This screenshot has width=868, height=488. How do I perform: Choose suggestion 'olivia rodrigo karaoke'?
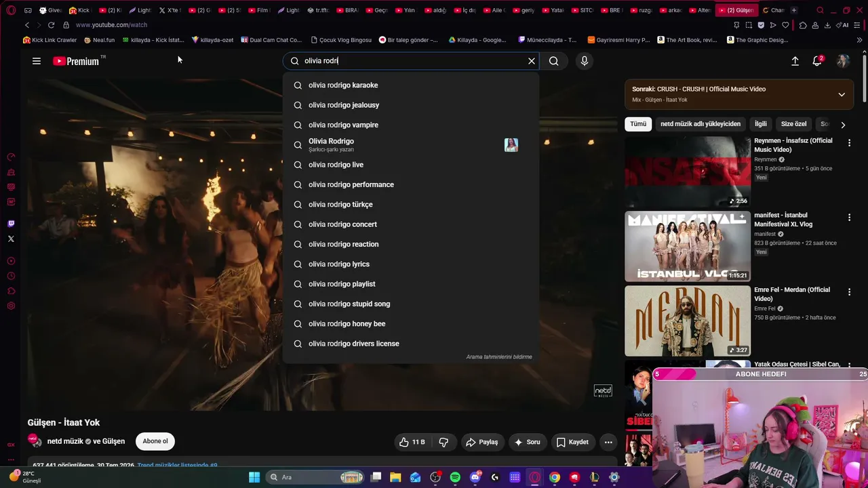[411, 85]
